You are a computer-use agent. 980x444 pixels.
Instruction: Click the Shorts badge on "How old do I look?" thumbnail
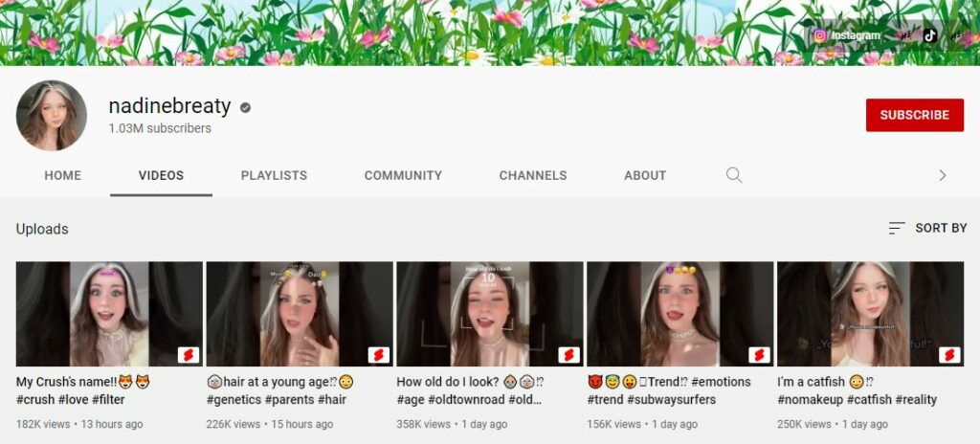click(x=568, y=355)
